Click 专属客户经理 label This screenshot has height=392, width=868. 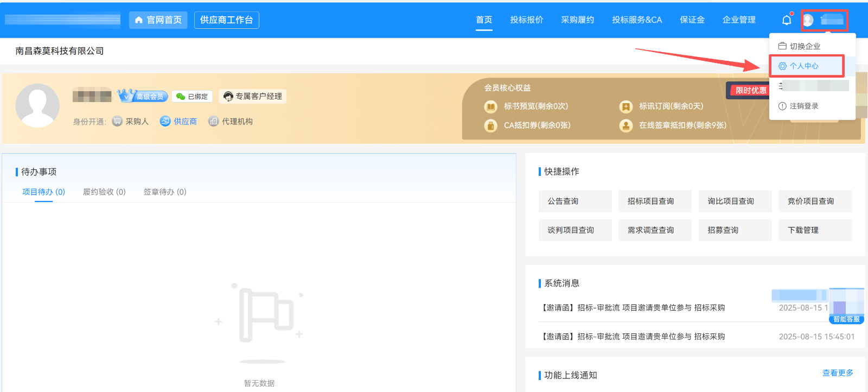click(259, 97)
